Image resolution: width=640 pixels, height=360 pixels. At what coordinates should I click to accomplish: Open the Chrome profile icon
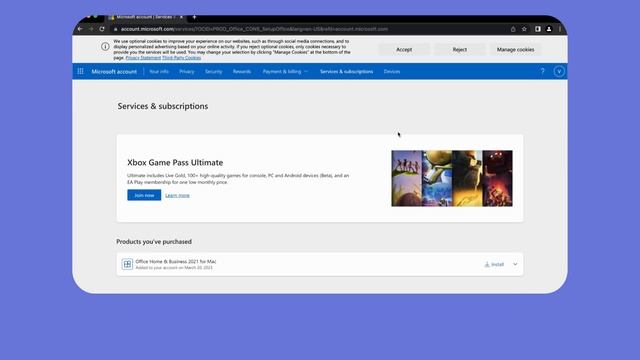pyautogui.click(x=549, y=29)
